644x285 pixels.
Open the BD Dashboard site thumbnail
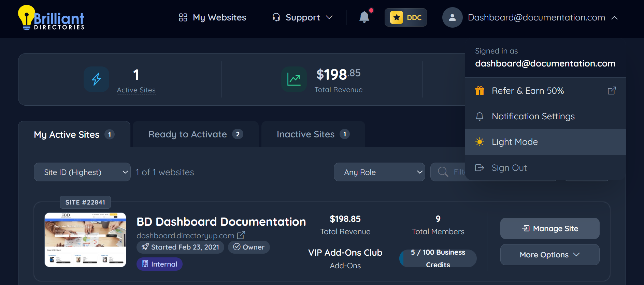pyautogui.click(x=85, y=240)
